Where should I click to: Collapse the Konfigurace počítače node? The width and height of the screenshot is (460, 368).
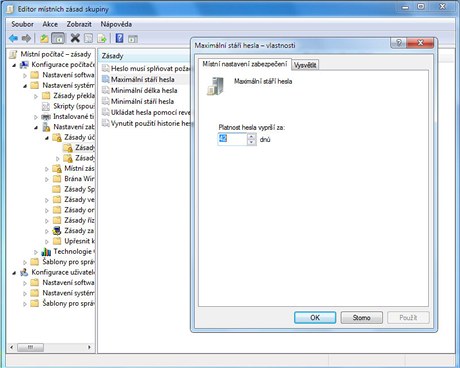(x=14, y=65)
